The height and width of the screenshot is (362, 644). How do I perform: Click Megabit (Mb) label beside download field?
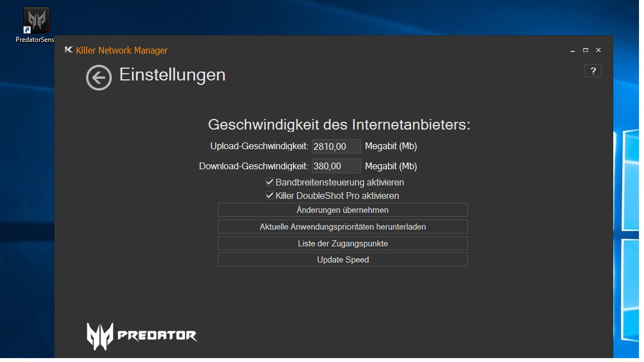391,166
